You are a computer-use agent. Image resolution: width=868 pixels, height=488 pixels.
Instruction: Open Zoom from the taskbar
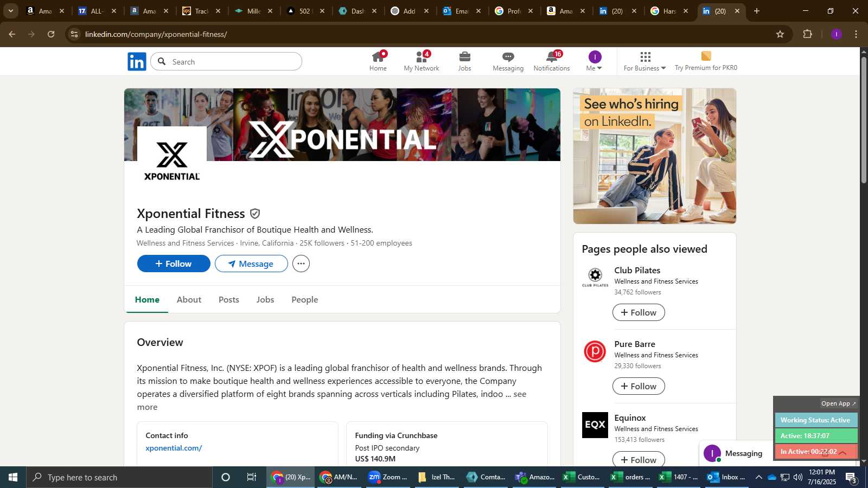(387, 477)
